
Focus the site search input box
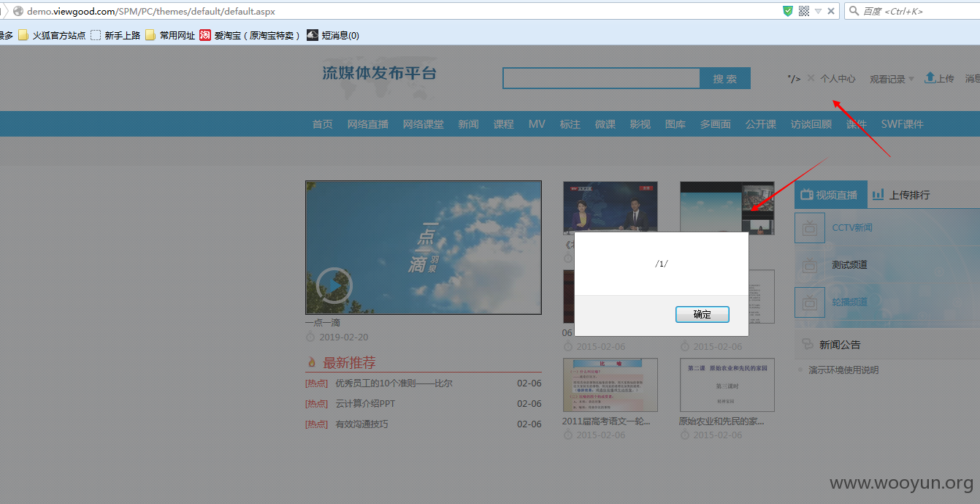[x=601, y=78]
